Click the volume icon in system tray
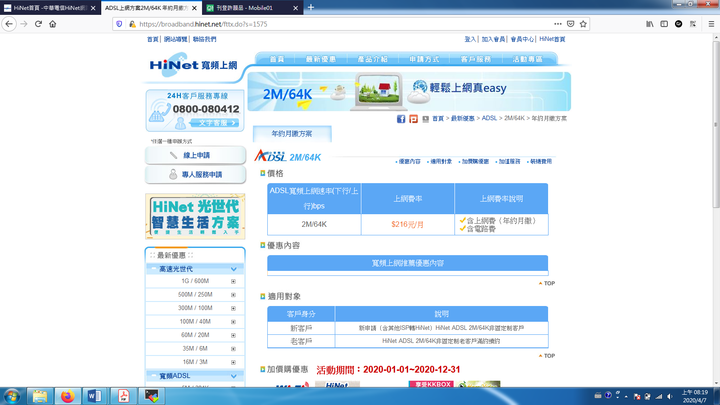 (670, 396)
